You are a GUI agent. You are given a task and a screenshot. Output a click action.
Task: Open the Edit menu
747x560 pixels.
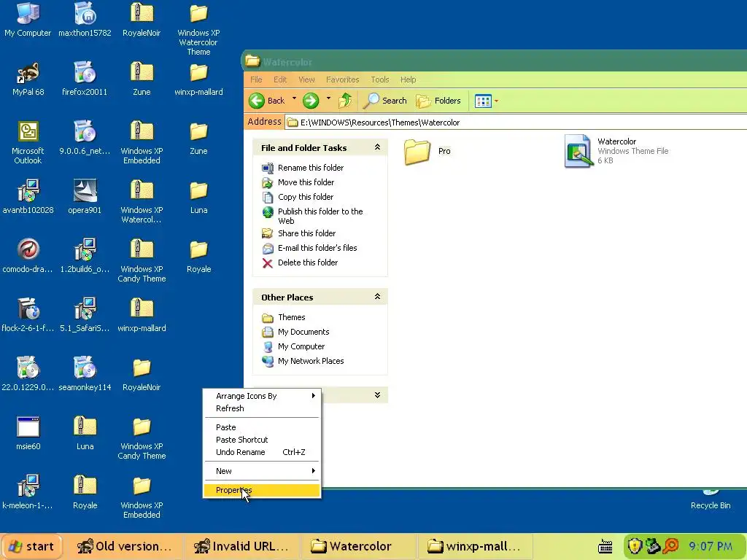click(x=280, y=79)
